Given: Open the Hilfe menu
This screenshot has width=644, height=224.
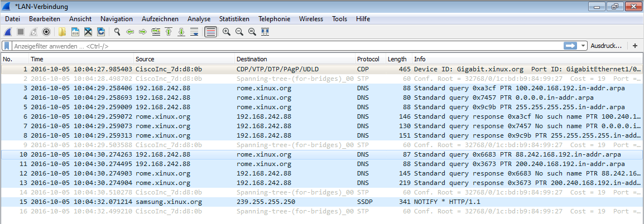Looking at the screenshot, I should (x=363, y=19).
